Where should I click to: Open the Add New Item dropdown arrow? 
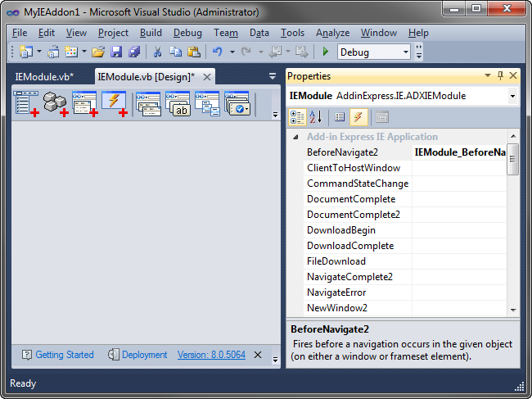click(84, 52)
